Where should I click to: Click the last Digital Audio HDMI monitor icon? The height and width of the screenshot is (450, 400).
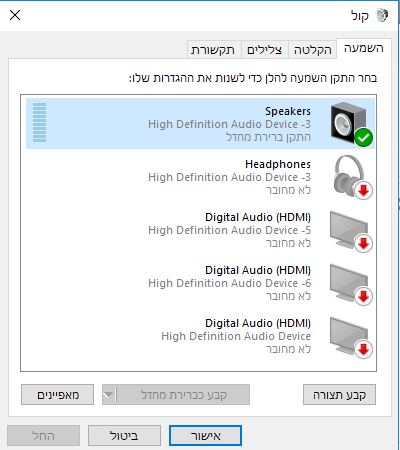point(349,335)
